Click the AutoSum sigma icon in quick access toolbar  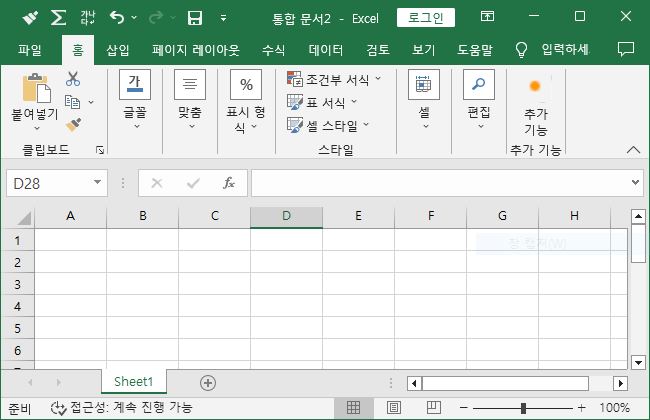58,17
